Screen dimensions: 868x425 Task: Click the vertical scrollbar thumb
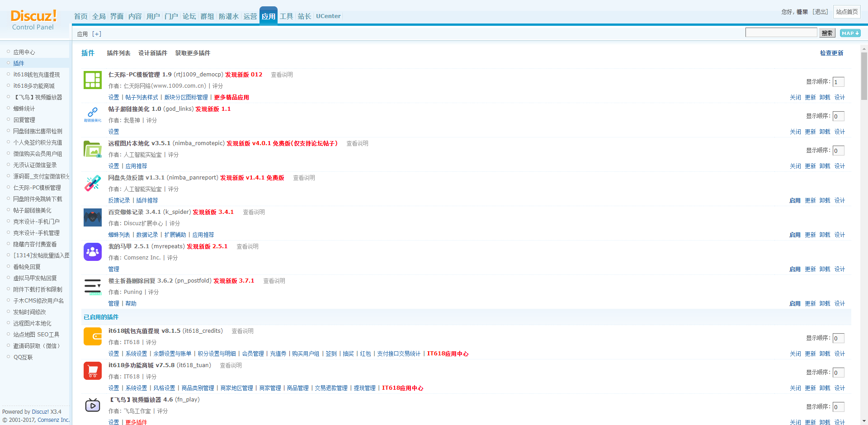point(864,76)
